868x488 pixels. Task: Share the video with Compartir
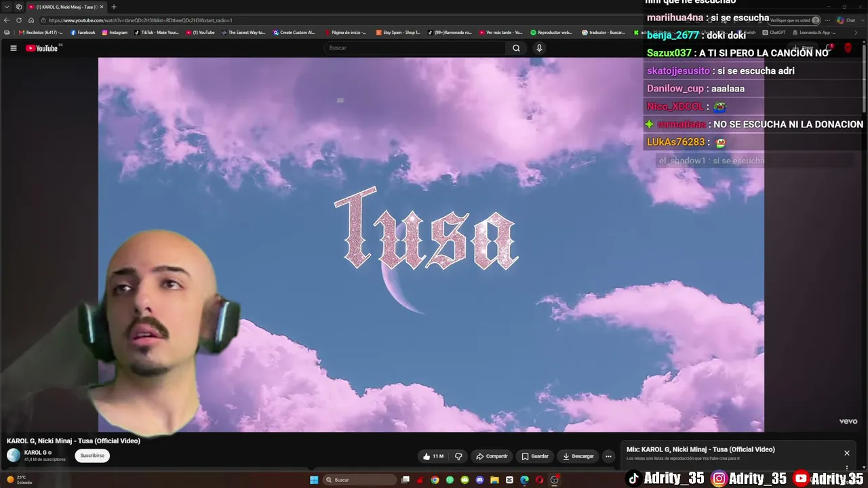click(x=492, y=456)
